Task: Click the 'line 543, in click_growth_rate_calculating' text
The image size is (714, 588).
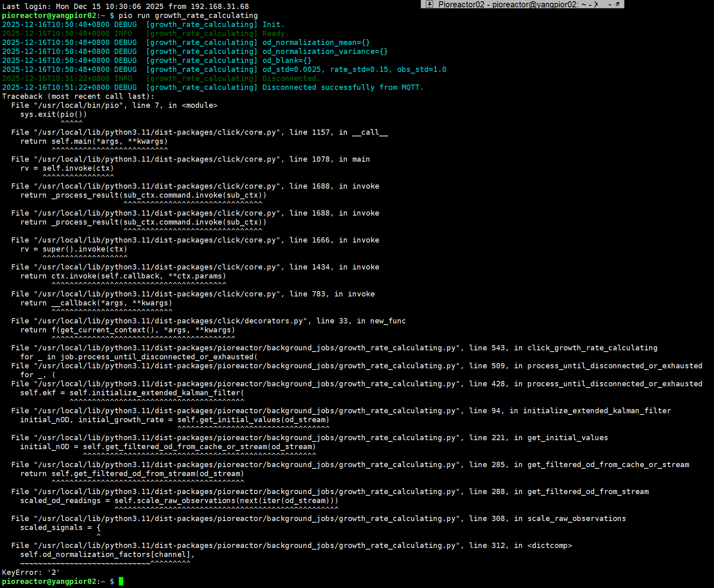Action: [563, 348]
